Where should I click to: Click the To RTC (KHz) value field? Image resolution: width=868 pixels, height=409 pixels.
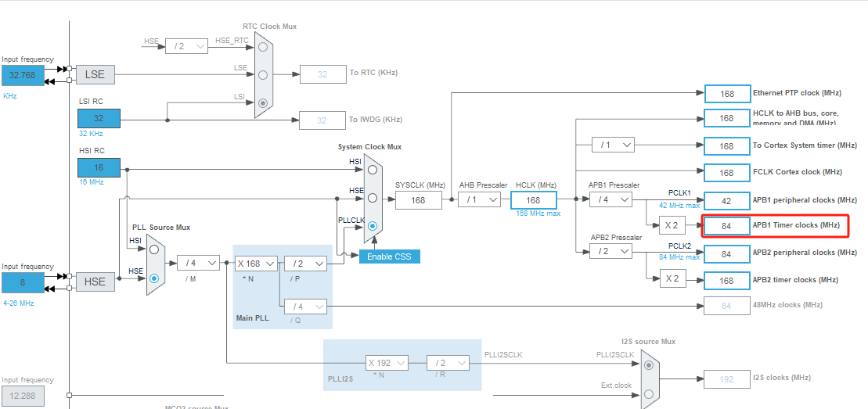click(x=322, y=74)
